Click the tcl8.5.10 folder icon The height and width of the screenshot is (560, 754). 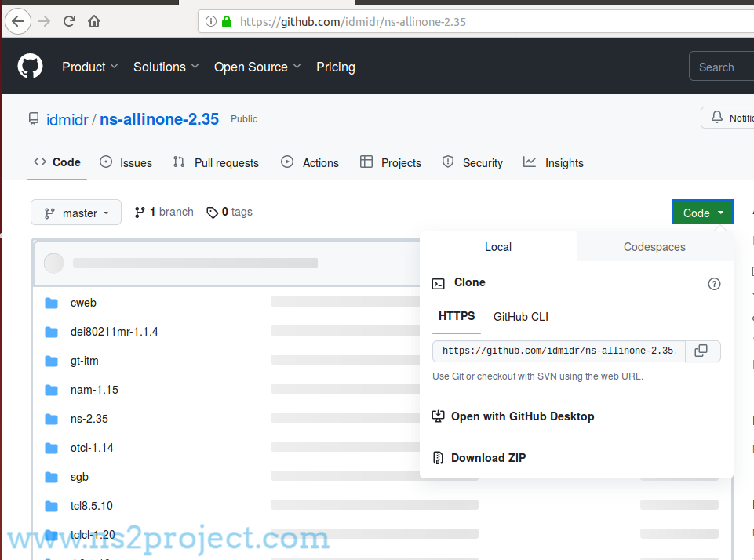point(52,506)
